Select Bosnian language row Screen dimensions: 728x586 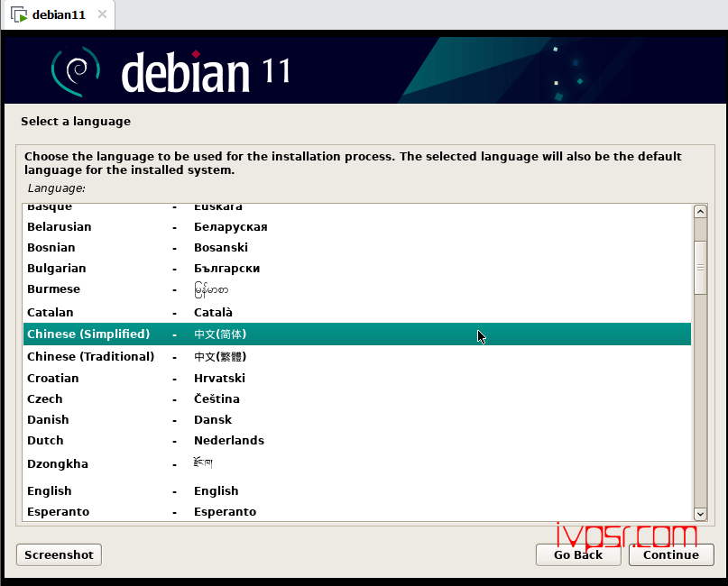(x=357, y=247)
